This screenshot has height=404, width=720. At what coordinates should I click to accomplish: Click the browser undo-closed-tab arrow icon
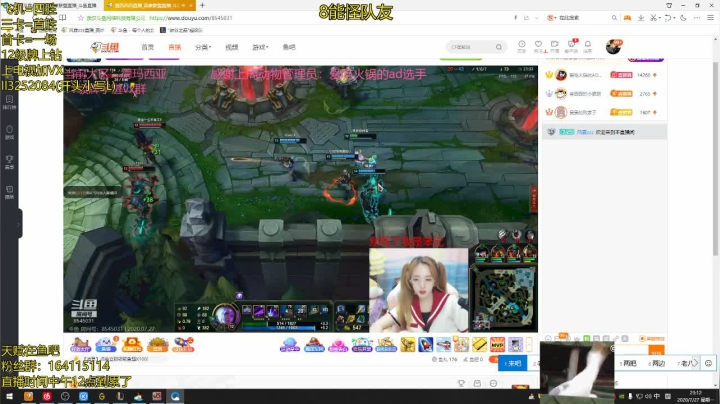click(668, 17)
